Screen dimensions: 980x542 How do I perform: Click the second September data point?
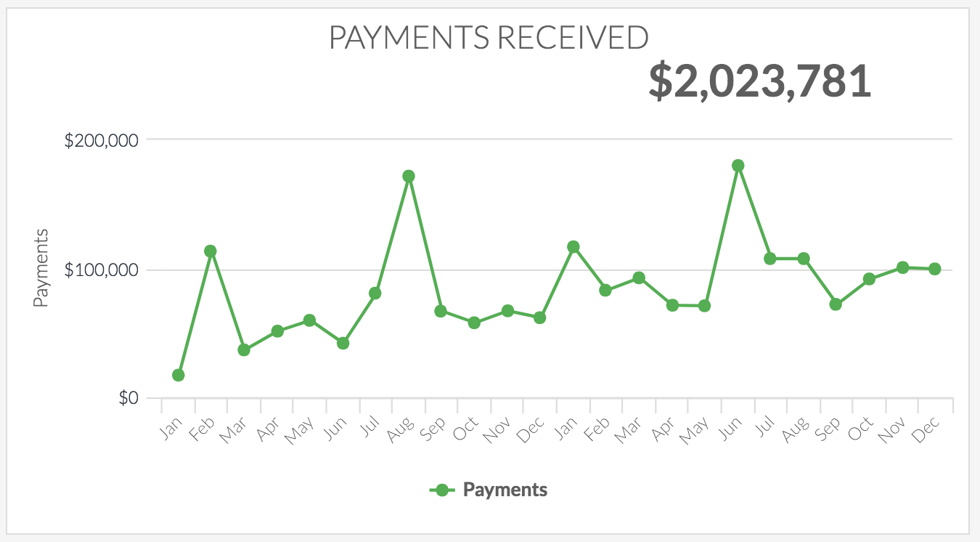click(836, 304)
